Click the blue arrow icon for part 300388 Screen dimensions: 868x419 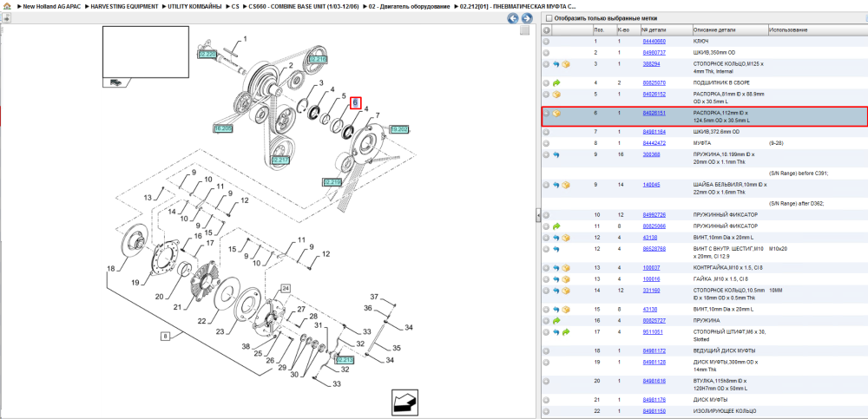pos(556,154)
